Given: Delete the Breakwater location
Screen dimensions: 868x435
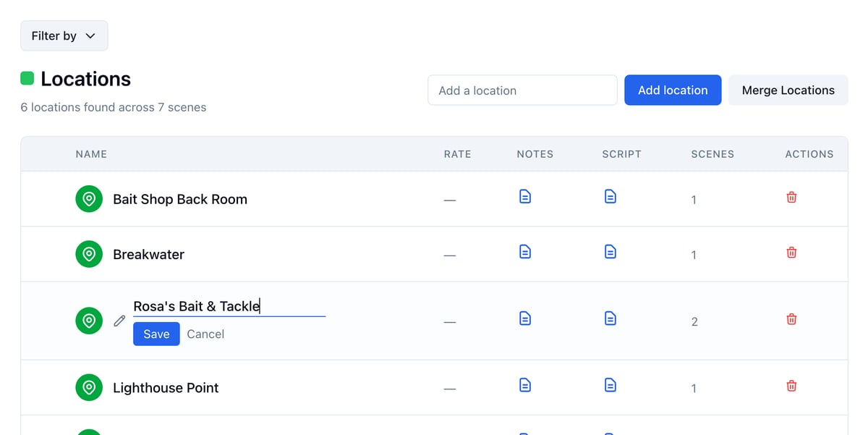Looking at the screenshot, I should (x=791, y=252).
